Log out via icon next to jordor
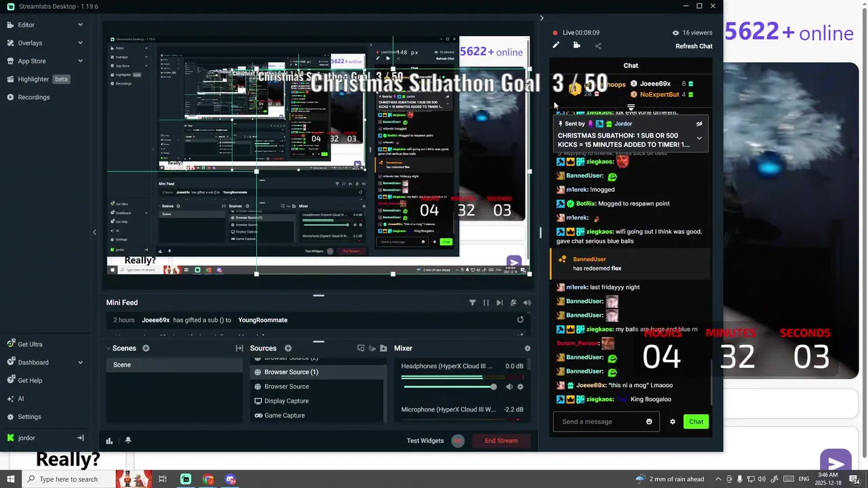Viewport: 868px width, 488px height. (x=80, y=438)
